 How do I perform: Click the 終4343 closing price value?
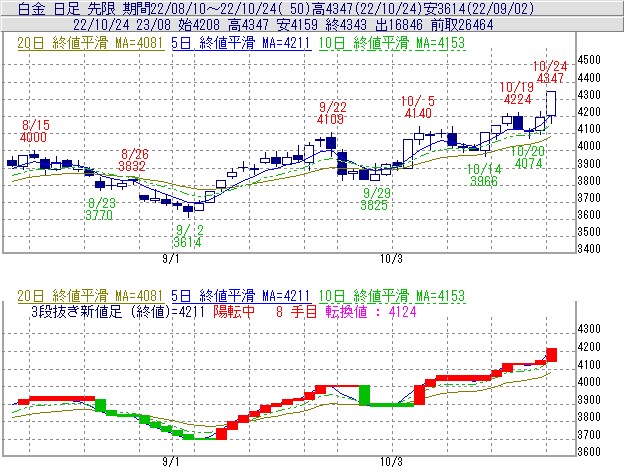coord(346,25)
